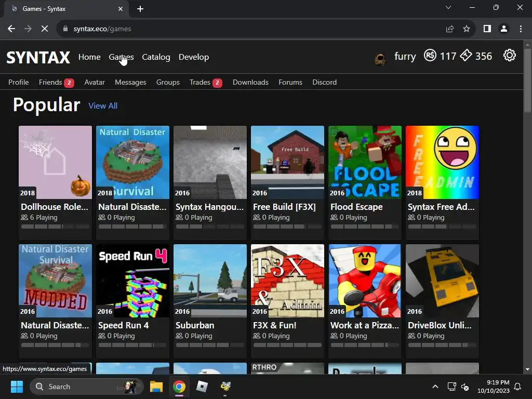Image resolution: width=532 pixels, height=399 pixels.
Task: Click the network tray icon
Action: click(x=451, y=387)
